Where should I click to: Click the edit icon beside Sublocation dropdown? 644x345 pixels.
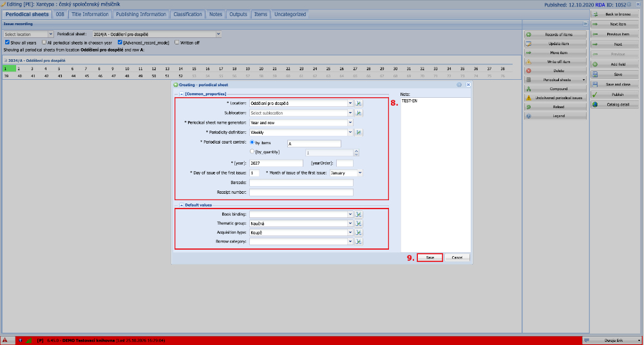359,113
